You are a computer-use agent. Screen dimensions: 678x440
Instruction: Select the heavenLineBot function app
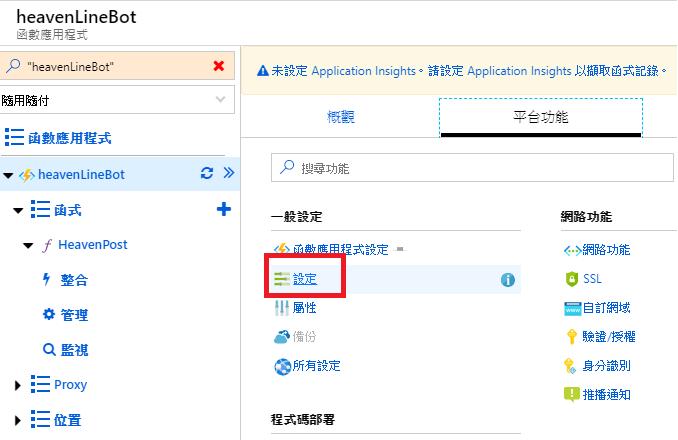pos(81,175)
